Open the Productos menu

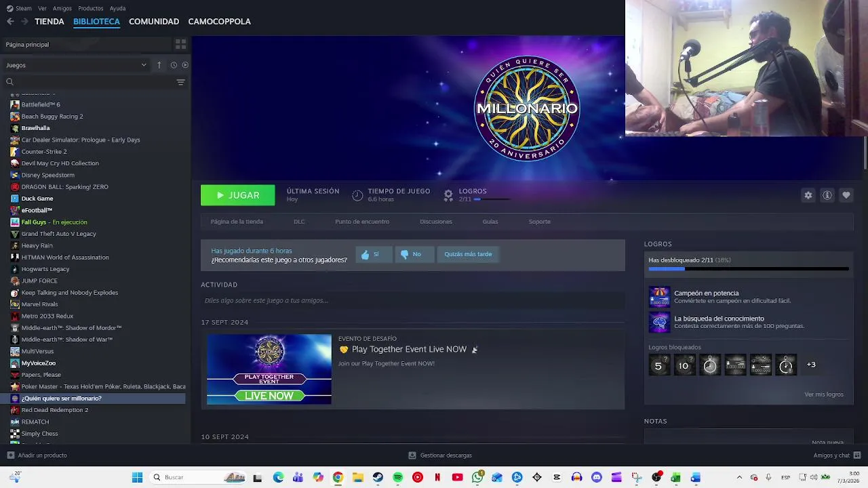pyautogui.click(x=91, y=8)
